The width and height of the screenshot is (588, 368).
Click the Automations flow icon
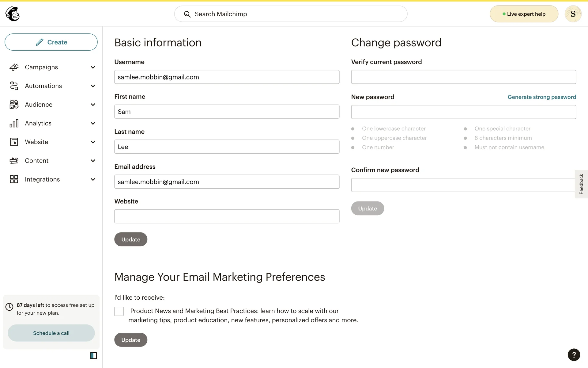click(x=14, y=86)
